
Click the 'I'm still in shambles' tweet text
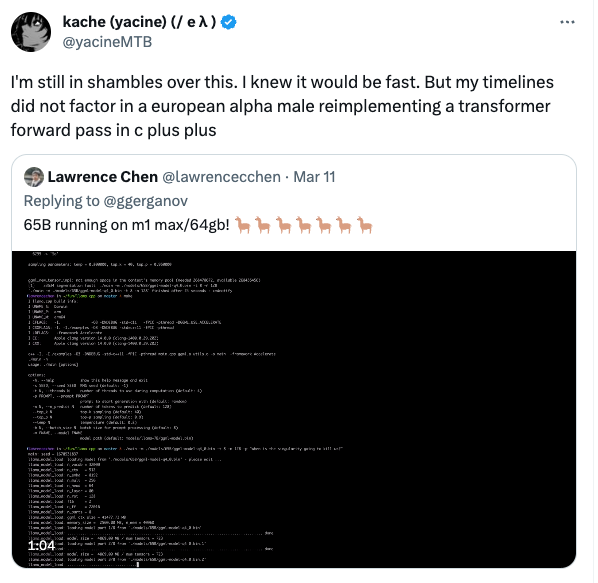(282, 106)
